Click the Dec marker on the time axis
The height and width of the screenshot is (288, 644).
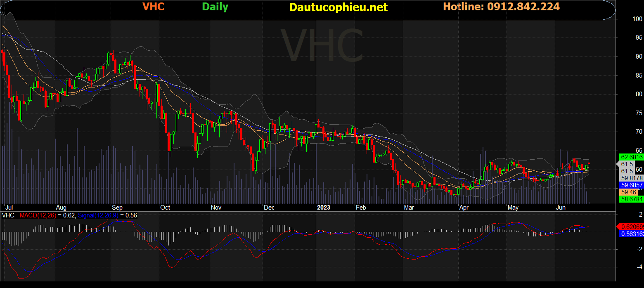[269, 208]
